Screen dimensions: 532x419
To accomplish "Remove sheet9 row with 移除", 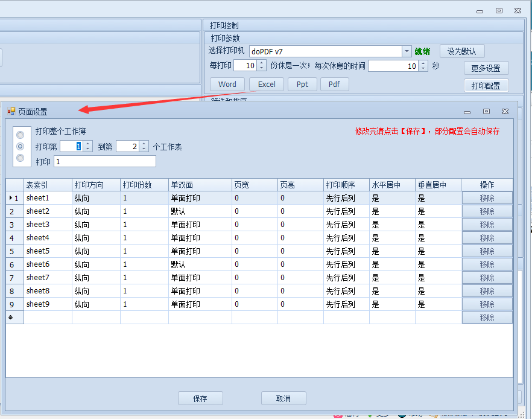I will tap(487, 304).
